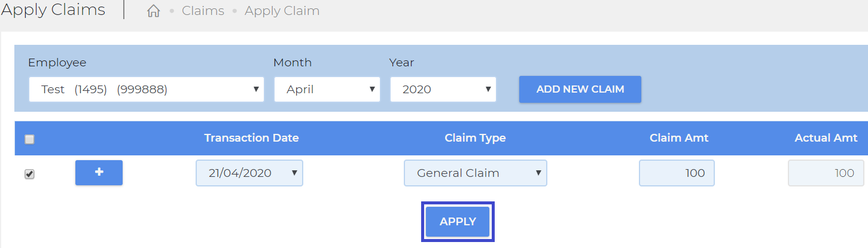The image size is (868, 248).
Task: Click the Claim Amt column header
Action: [x=679, y=138]
